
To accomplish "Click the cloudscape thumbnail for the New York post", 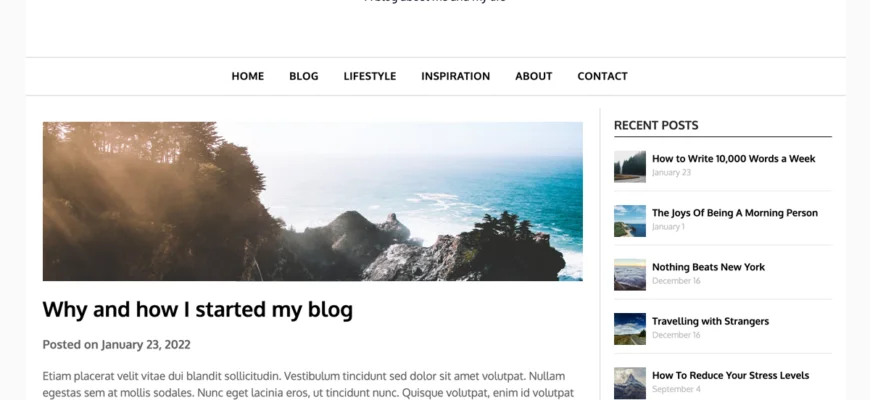I will (630, 275).
